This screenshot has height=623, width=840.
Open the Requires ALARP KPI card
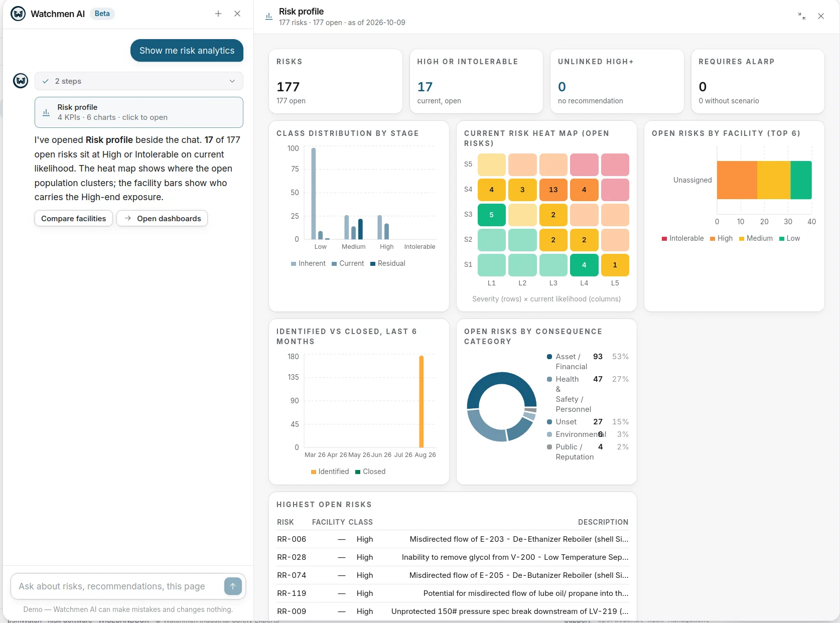click(x=758, y=81)
